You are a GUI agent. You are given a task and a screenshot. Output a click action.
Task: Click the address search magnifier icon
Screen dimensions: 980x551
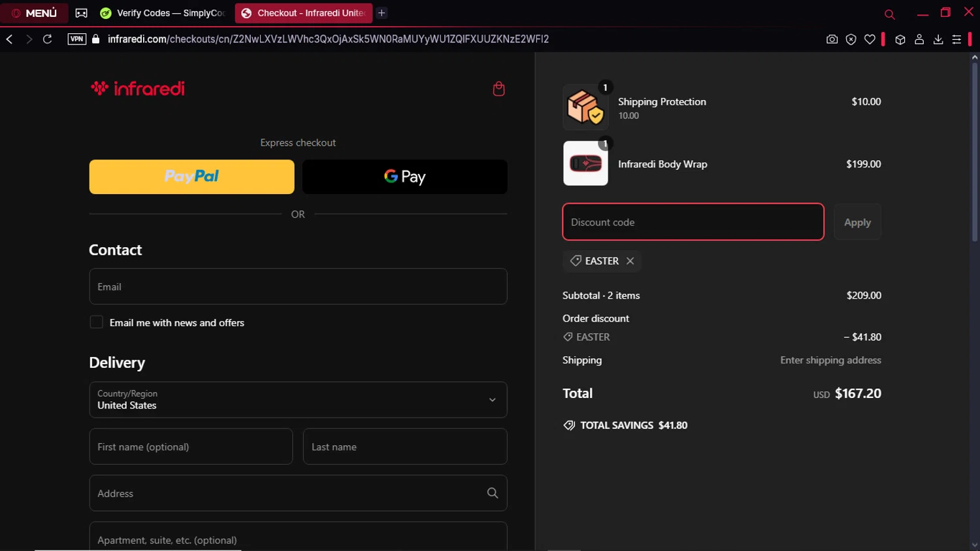493,493
